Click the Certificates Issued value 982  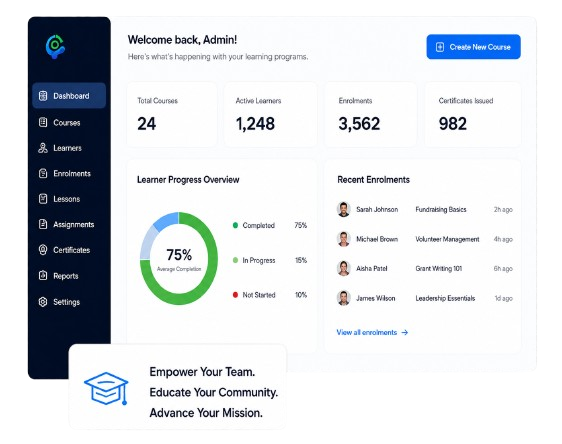[x=453, y=124]
